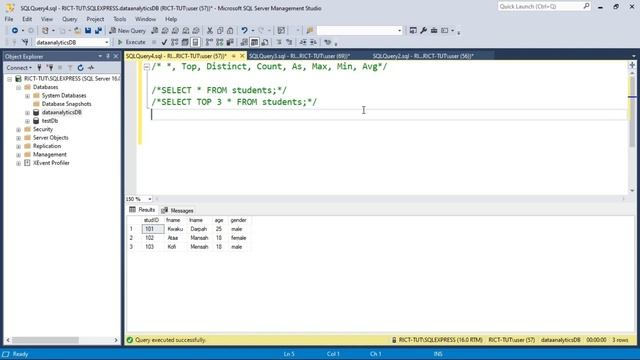Expand the Security folder
Viewport: 640px width, 360px height.
click(18, 129)
